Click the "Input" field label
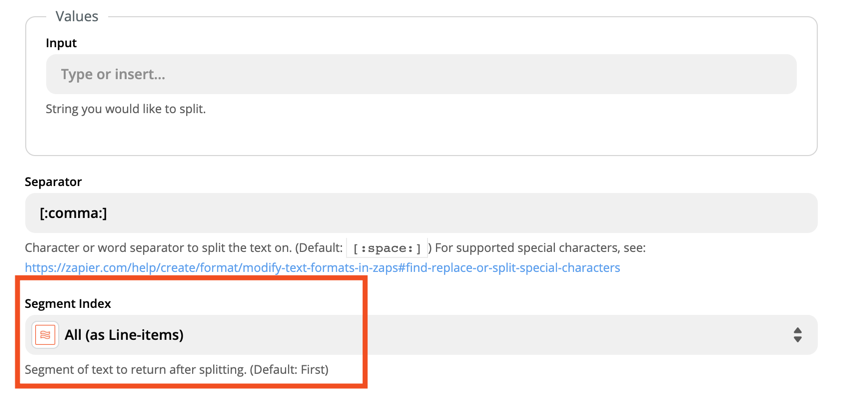This screenshot has width=855, height=401. click(61, 43)
